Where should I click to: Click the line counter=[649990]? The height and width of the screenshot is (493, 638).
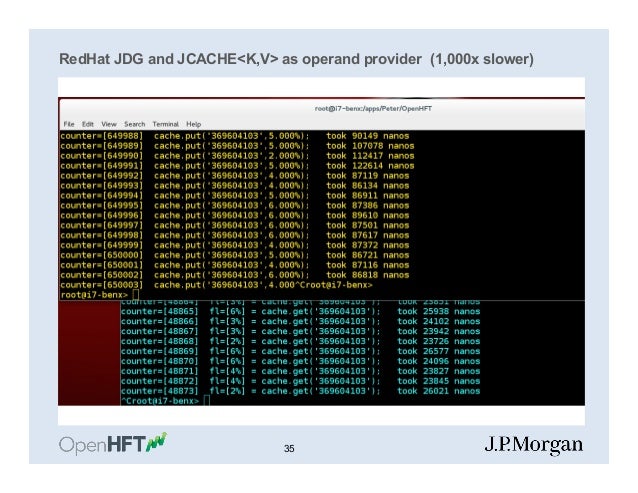pyautogui.click(x=237, y=156)
